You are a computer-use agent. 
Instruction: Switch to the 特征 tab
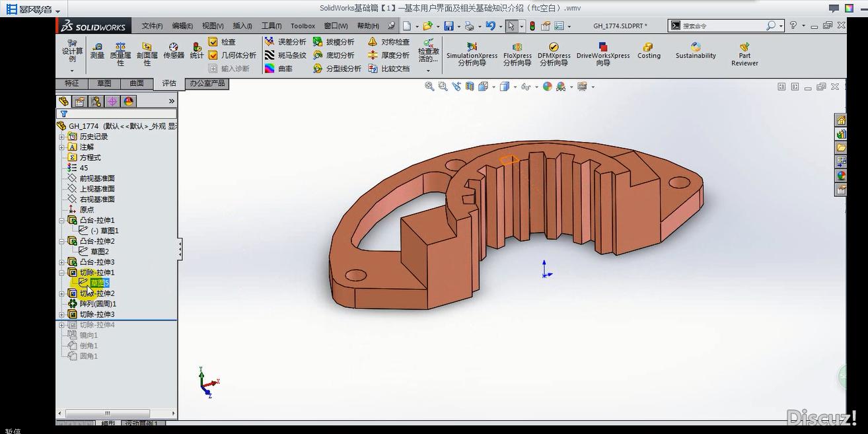coord(71,84)
